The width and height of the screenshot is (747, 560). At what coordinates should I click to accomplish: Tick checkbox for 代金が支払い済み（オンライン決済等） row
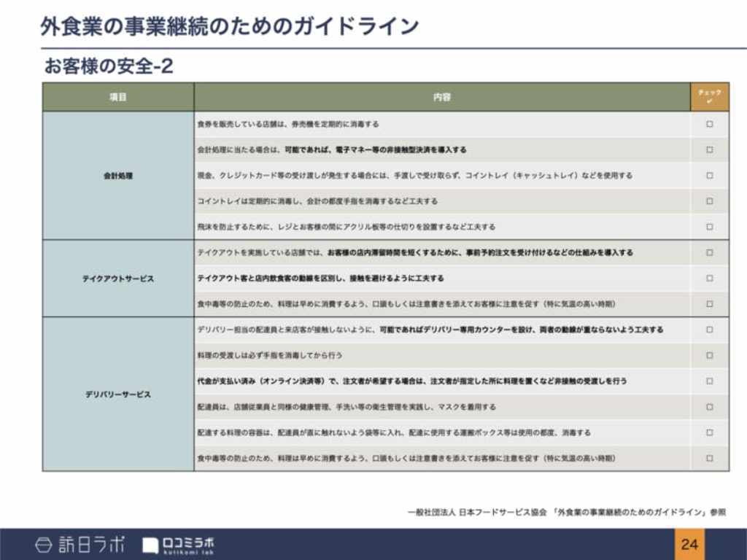pyautogui.click(x=709, y=381)
